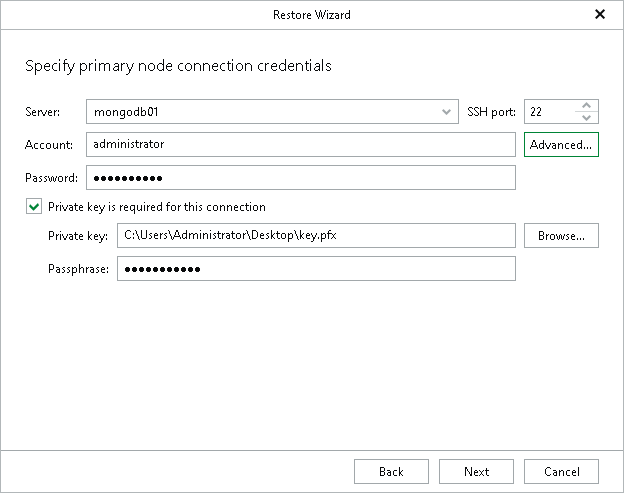Screen dimensions: 624x493
Task: Select the mongodb01 server combo box
Action: [x=272, y=112]
